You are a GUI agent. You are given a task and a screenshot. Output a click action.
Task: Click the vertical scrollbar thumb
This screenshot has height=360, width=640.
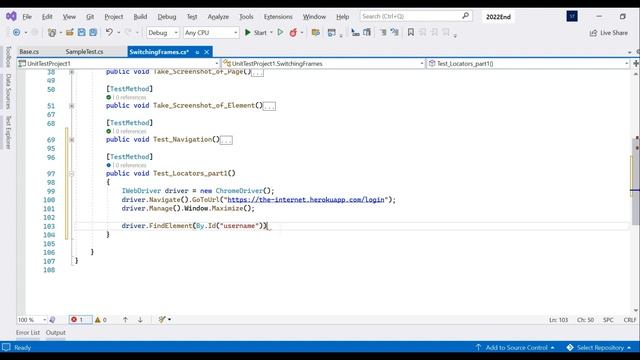[635, 182]
